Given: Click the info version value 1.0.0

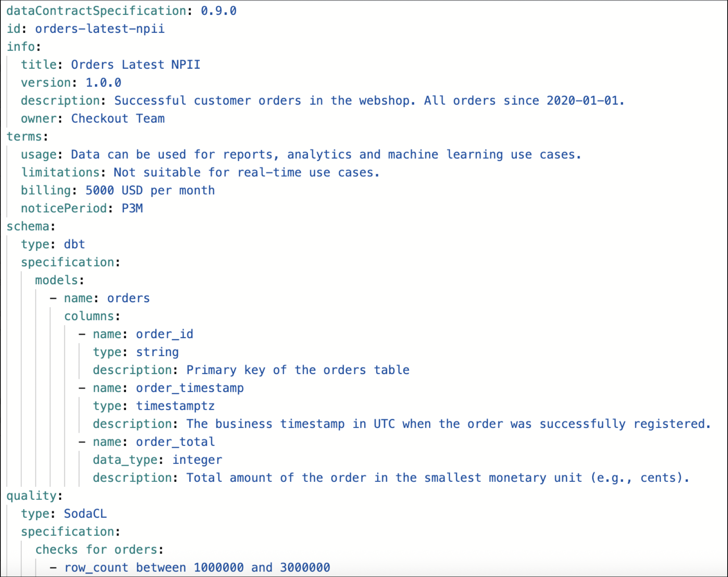Looking at the screenshot, I should (x=103, y=83).
